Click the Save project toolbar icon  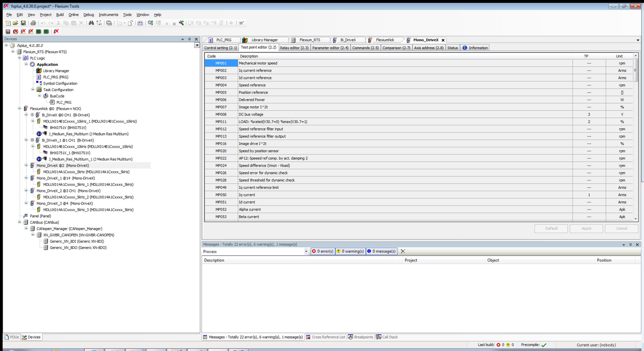[x=23, y=23]
